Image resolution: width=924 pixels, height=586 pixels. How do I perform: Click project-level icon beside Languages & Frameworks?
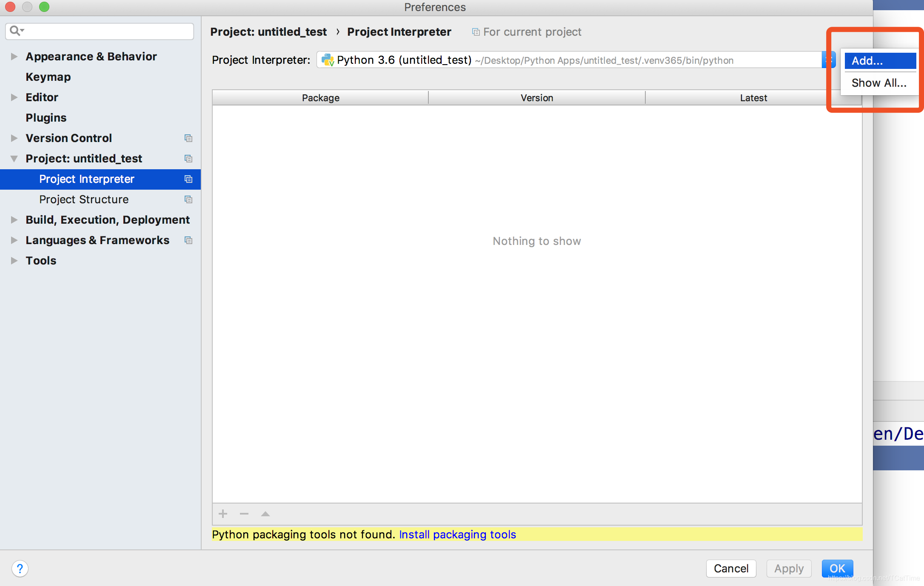point(188,240)
